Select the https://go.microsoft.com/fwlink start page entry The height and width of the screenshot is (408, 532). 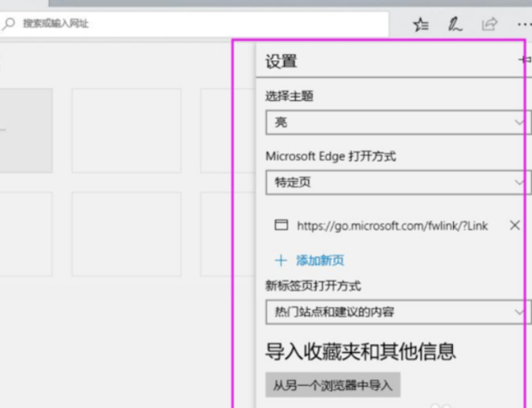click(x=392, y=225)
